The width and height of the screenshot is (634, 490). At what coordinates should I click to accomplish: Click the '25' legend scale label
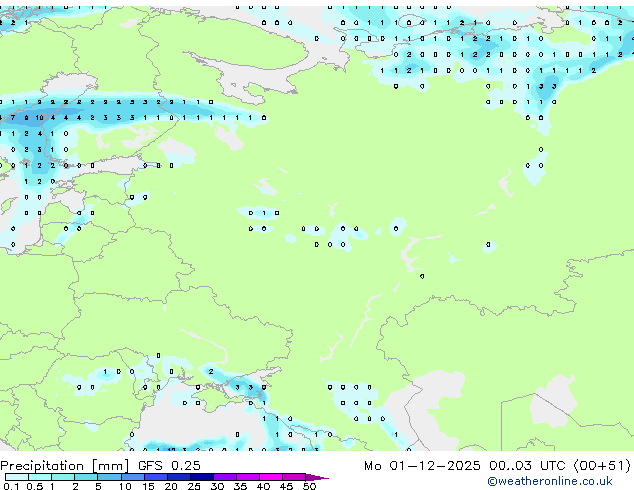click(x=194, y=486)
